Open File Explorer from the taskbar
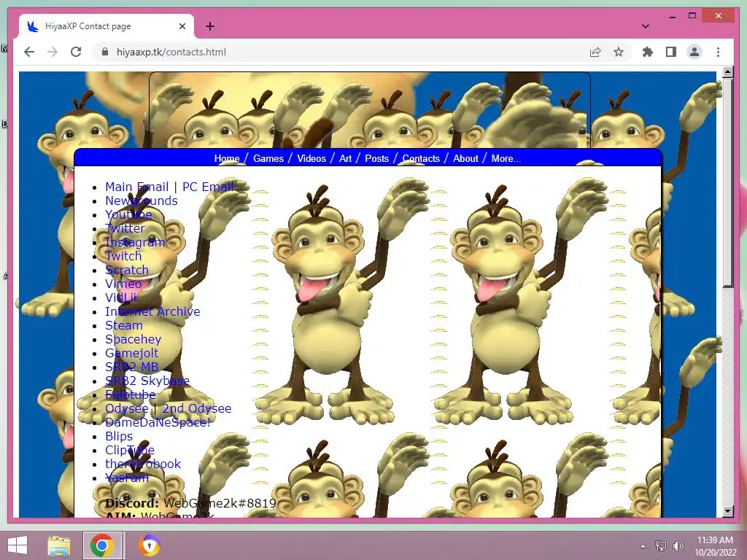 coord(59,545)
